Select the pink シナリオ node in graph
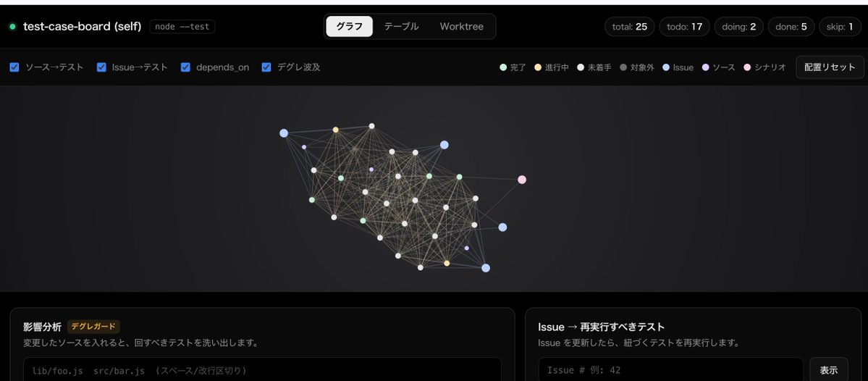This screenshot has width=868, height=381. pyautogui.click(x=521, y=180)
